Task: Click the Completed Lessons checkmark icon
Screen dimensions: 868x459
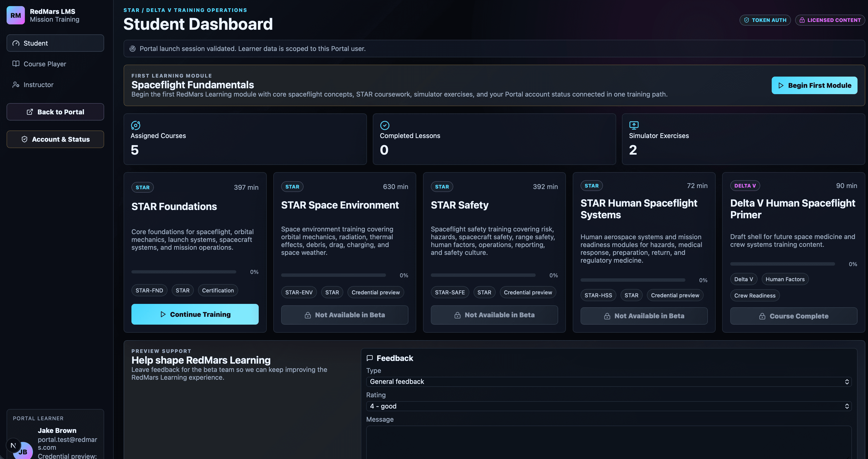Action: point(385,125)
